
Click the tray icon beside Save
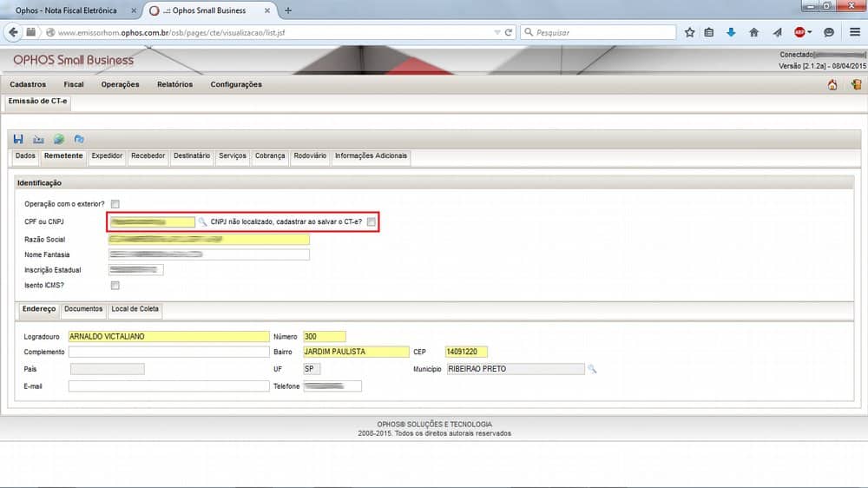pyautogui.click(x=38, y=139)
